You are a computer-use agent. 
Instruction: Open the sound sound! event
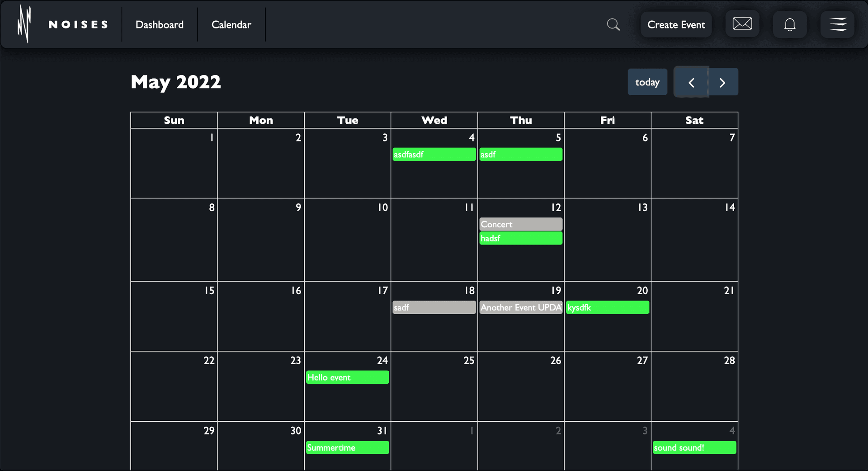[694, 447]
